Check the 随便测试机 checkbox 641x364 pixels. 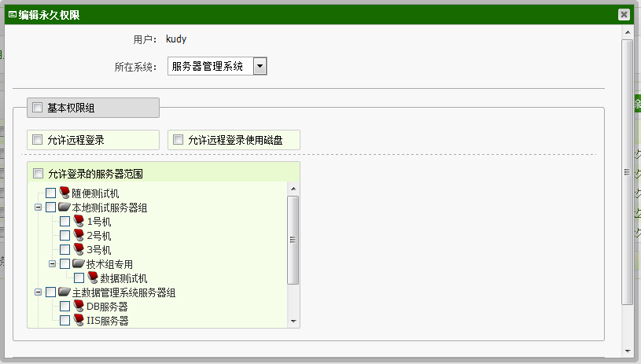click(50, 193)
